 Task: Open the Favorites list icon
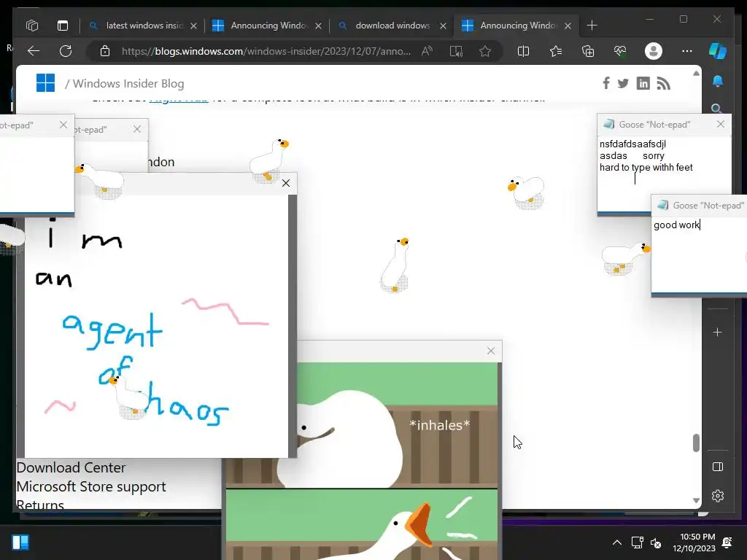coord(555,51)
